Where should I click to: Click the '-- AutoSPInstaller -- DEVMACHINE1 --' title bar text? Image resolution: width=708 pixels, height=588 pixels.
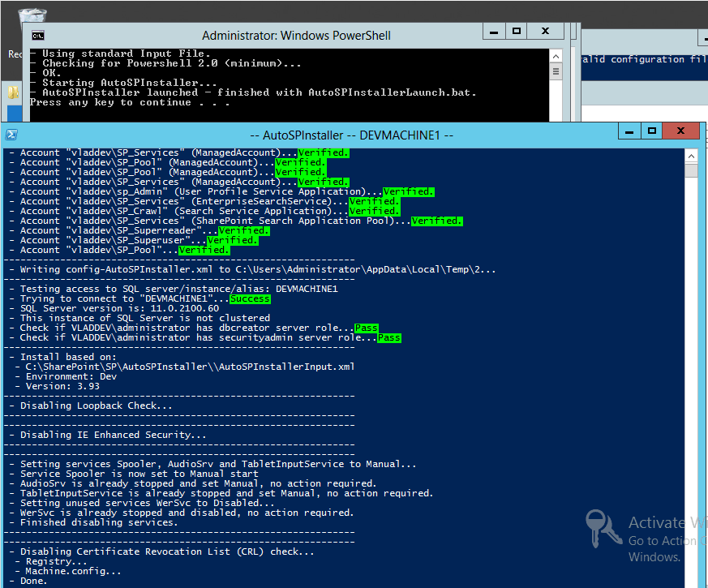[352, 135]
